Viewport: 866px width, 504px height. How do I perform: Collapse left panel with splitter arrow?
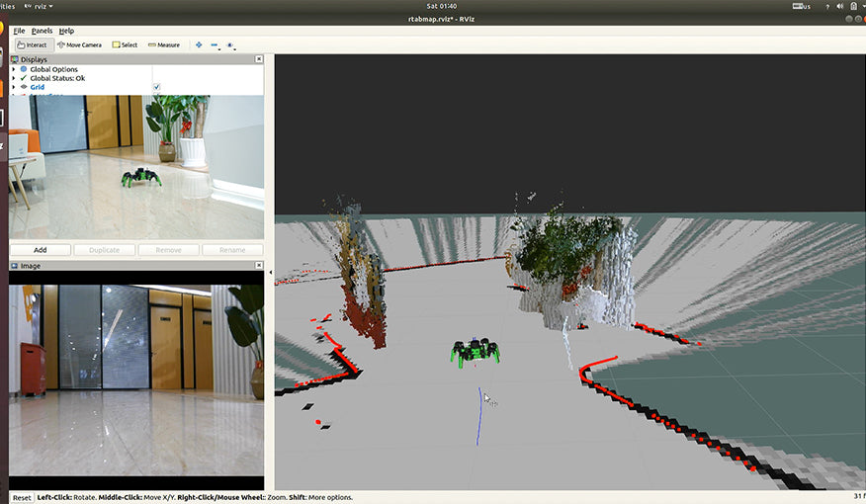[270, 271]
